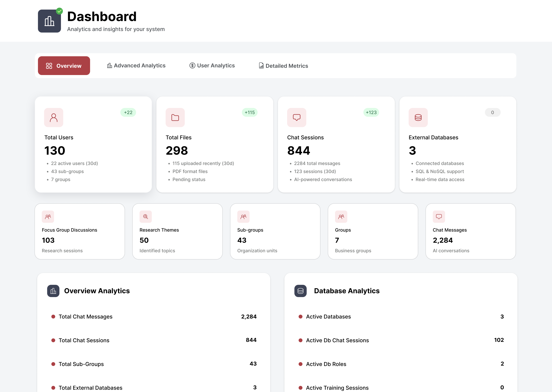Viewport: 552px width, 392px height.
Task: Click the Total Chat Messages entry
Action: coord(85,316)
